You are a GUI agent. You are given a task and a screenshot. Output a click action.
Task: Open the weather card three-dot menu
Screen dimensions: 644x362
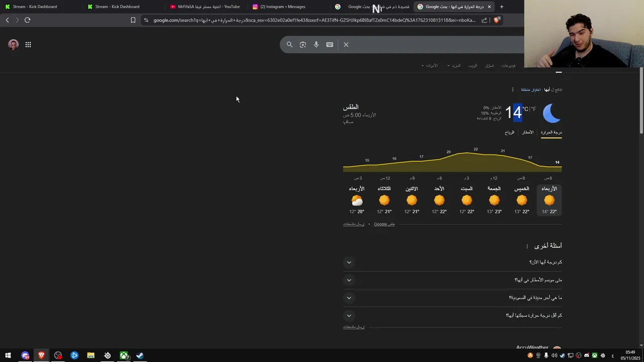tap(513, 89)
